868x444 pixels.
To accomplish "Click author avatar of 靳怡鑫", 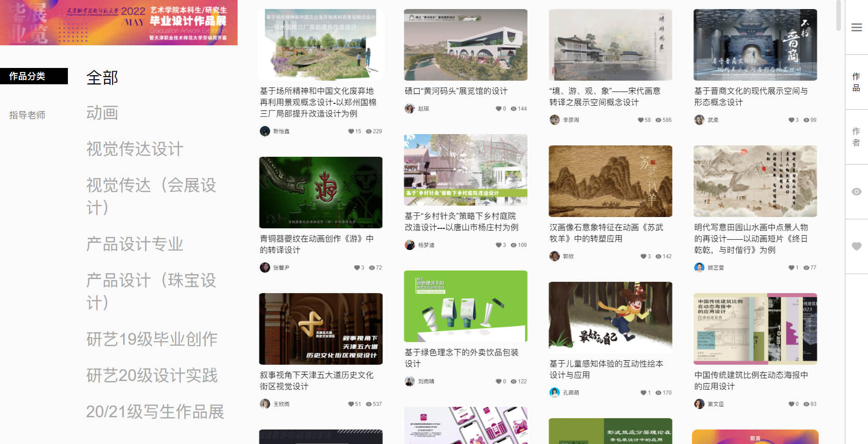I will click(x=265, y=131).
